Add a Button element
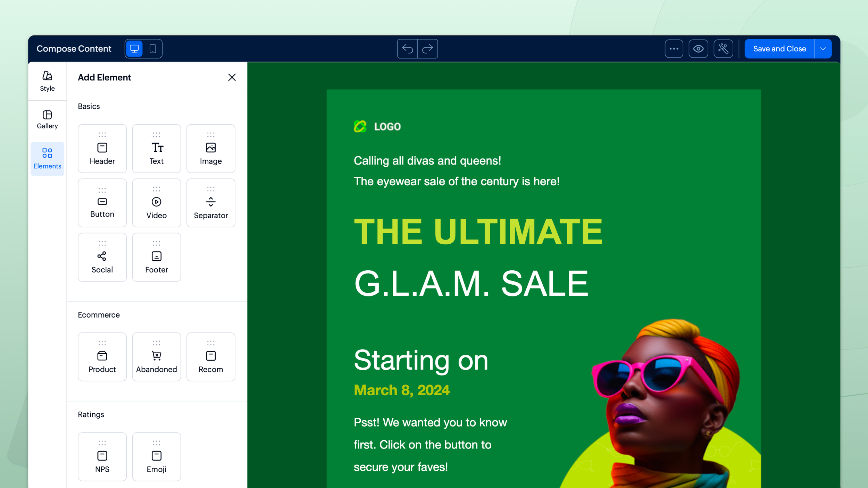This screenshot has width=868, height=488. (x=102, y=203)
